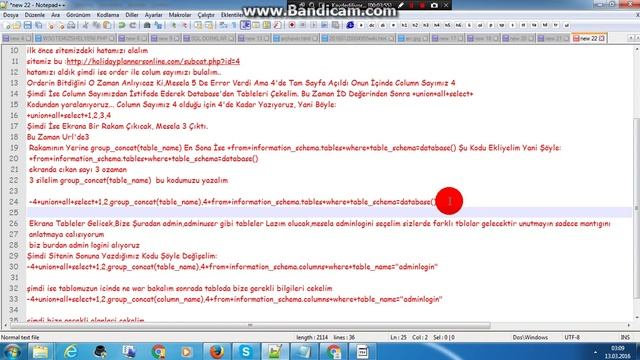Image resolution: width=640 pixels, height=360 pixels.
Task: Toggle the highlighted Word wrap toolbar icon
Action: pos(245,25)
